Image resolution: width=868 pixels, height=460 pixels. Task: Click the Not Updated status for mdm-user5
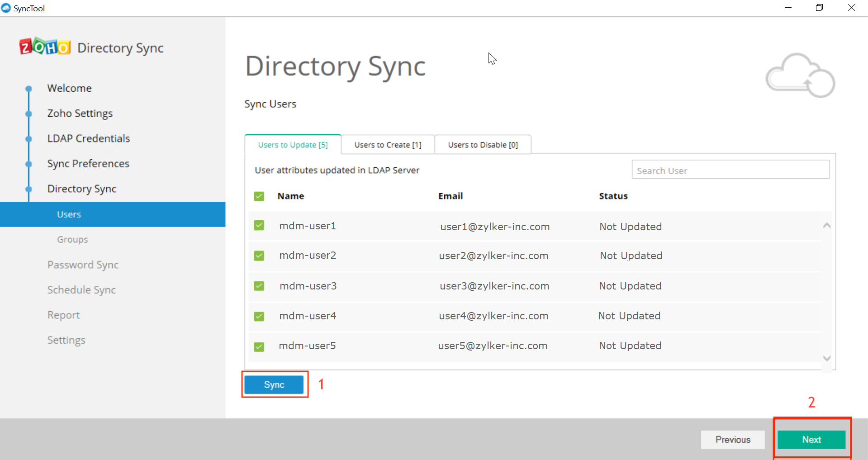[630, 346]
